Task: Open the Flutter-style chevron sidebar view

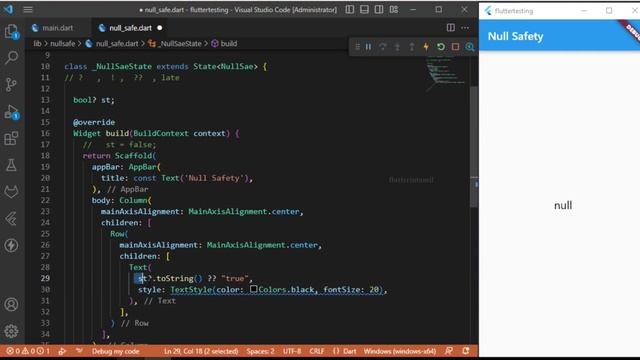Action: (11, 219)
